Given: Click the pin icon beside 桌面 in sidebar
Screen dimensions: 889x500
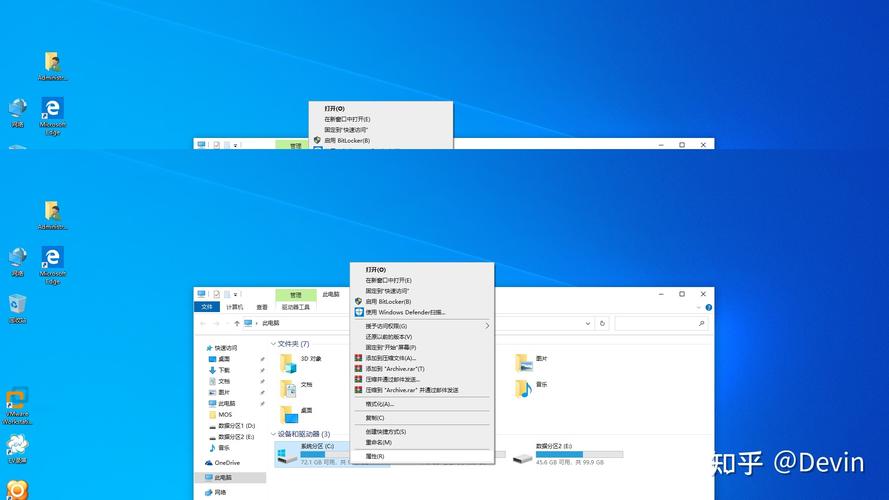Looking at the screenshot, I should [x=262, y=359].
